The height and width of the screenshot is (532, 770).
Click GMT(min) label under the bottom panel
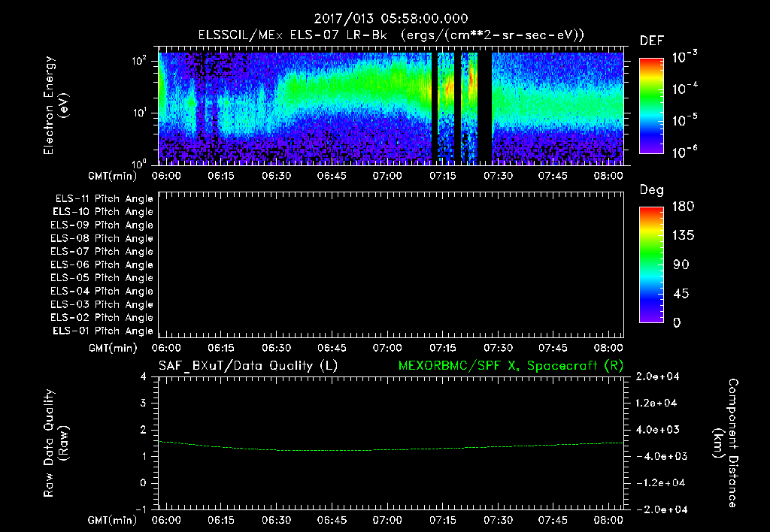pos(112,520)
